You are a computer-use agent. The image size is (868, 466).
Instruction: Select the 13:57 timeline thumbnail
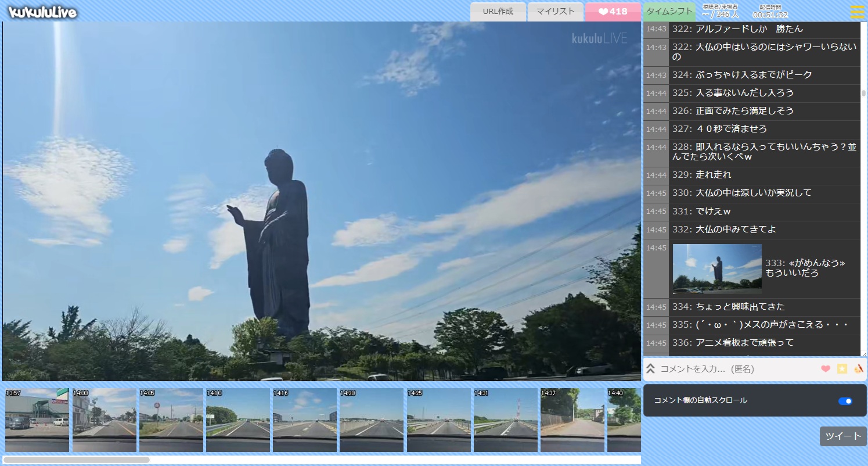(37, 420)
